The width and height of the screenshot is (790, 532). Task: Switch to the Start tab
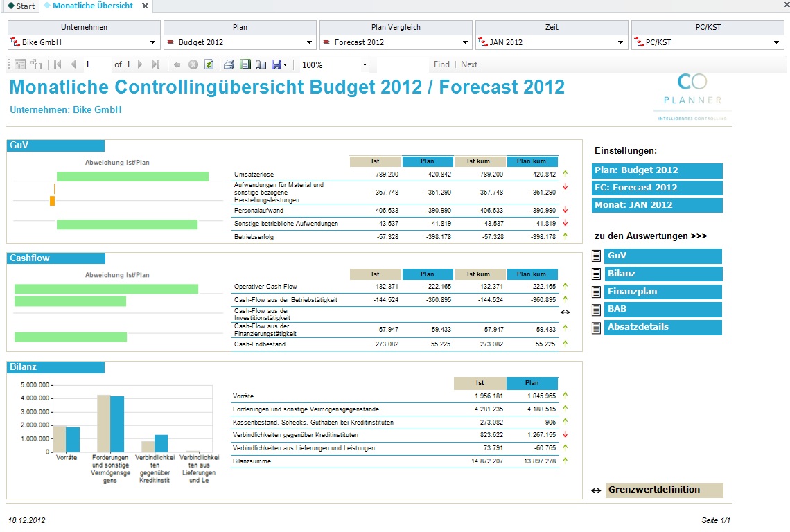(x=21, y=6)
